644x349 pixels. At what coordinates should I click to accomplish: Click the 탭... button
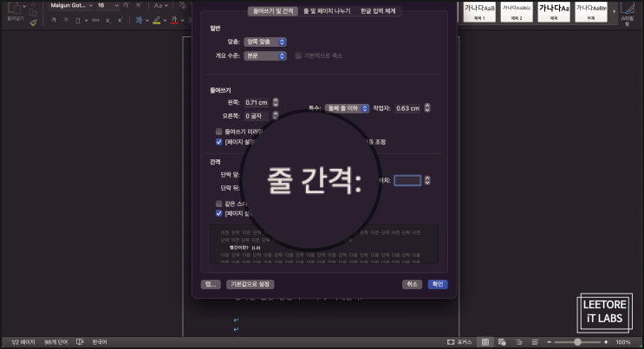(211, 284)
